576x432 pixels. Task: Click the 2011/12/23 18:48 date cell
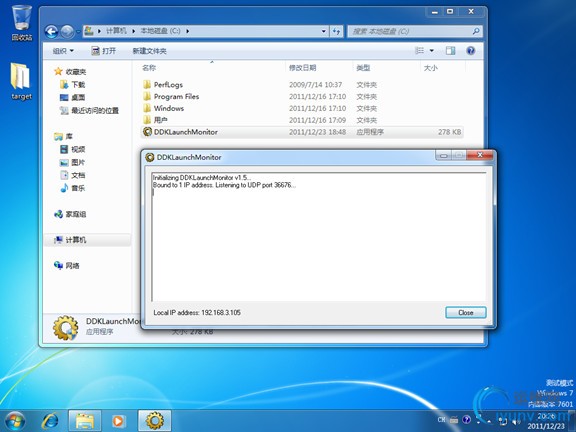click(x=317, y=132)
